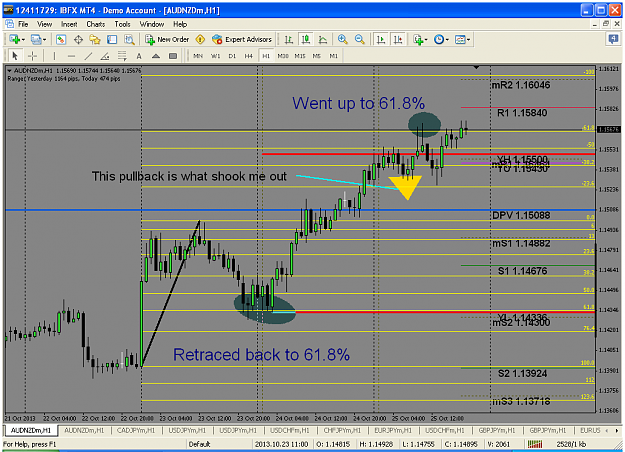The width and height of the screenshot is (625, 452).
Task: Open the Market Watch window icon
Action: click(61, 39)
